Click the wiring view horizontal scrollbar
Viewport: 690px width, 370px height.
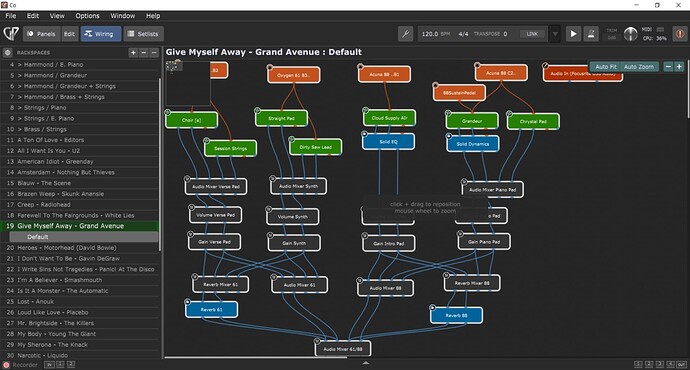pos(255,358)
